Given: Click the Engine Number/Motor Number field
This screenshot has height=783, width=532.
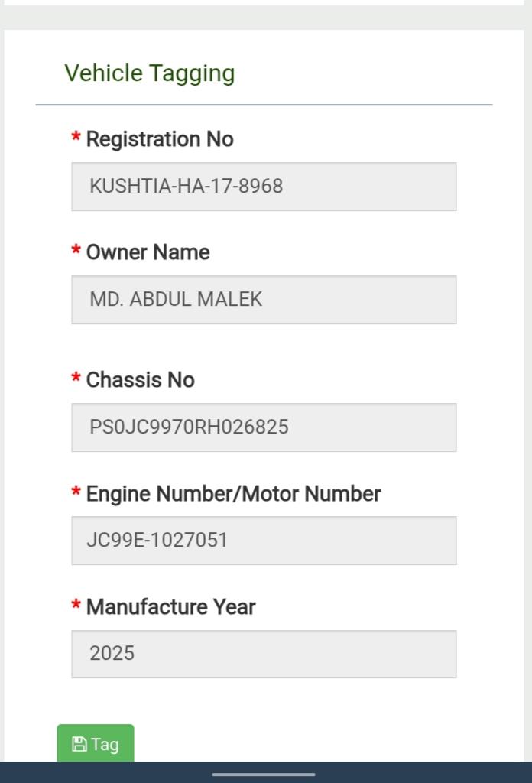Looking at the screenshot, I should tap(264, 540).
